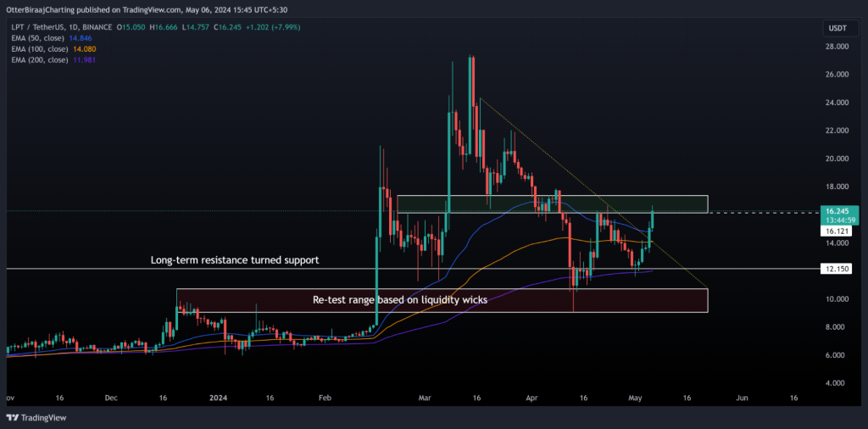Click the 8.000 price axis label

836,327
